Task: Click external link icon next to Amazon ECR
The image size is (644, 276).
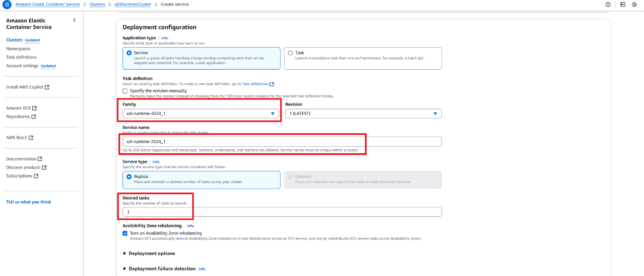Action: (x=34, y=108)
